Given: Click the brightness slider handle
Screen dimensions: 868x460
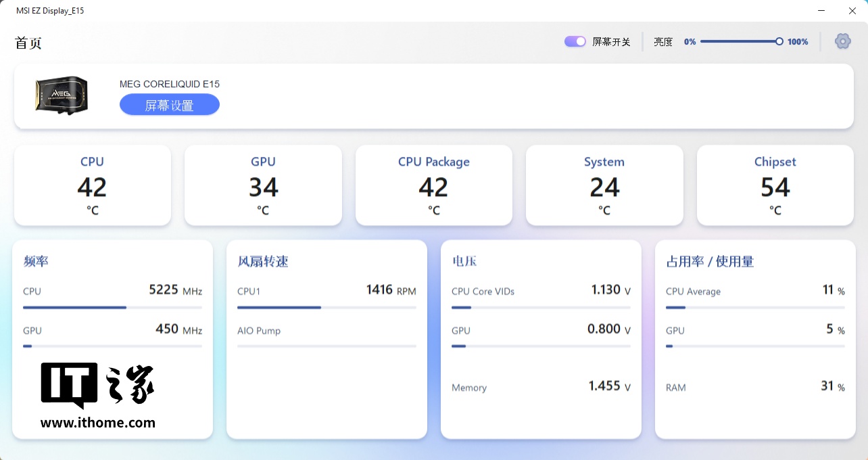Looking at the screenshot, I should click(779, 41).
